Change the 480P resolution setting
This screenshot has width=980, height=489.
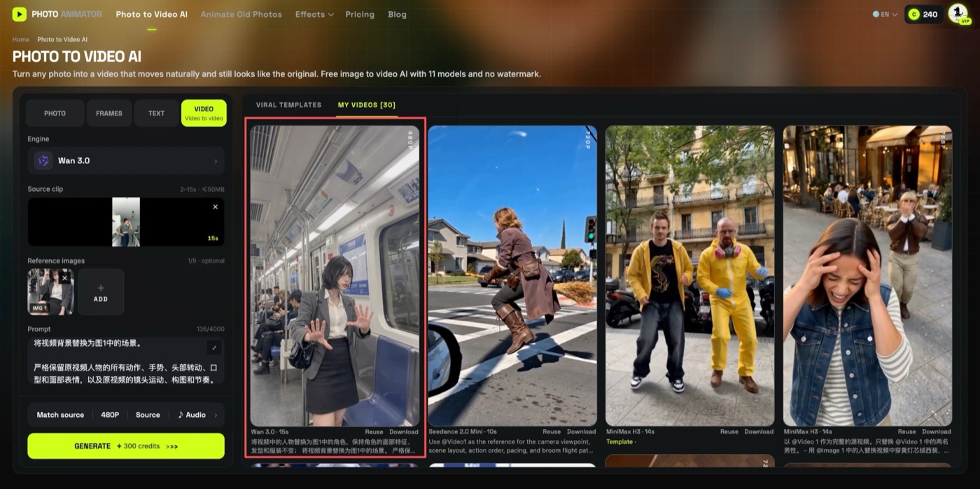110,415
